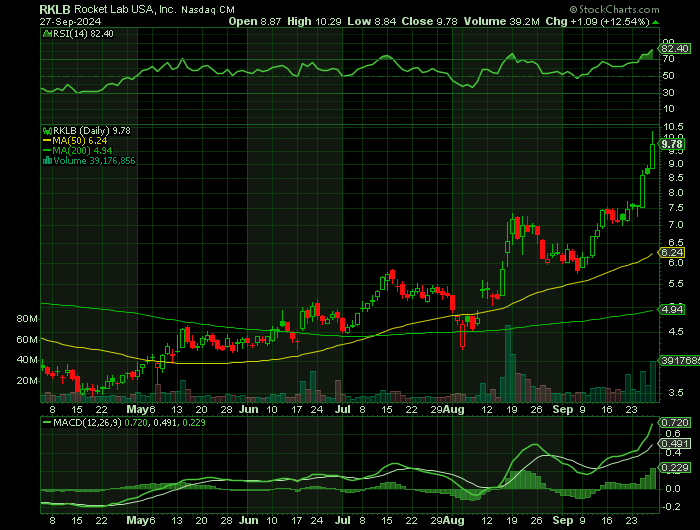This screenshot has width=700, height=530.
Task: Click the 6.24 moving average tag on right axis
Action: tap(672, 252)
